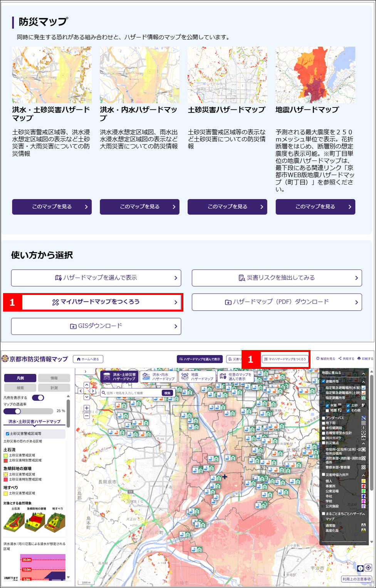This screenshot has height=588, width=376.
Task: Check アンダーパス checkbox
Action: 324,418
